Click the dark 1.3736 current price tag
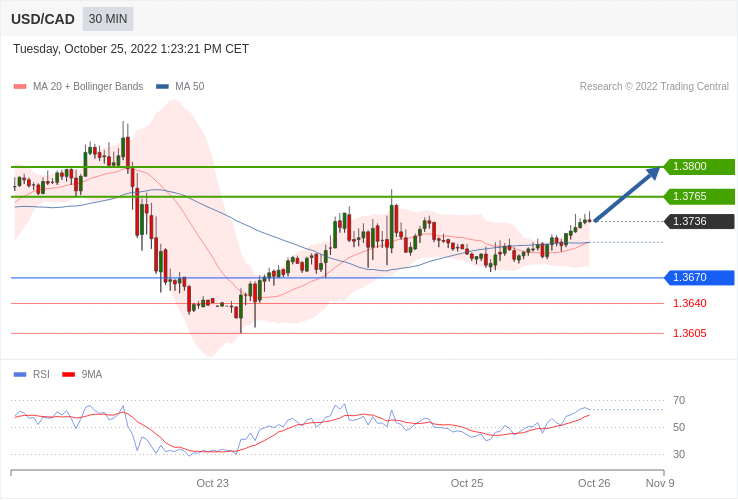This screenshot has height=500, width=738. coord(699,221)
